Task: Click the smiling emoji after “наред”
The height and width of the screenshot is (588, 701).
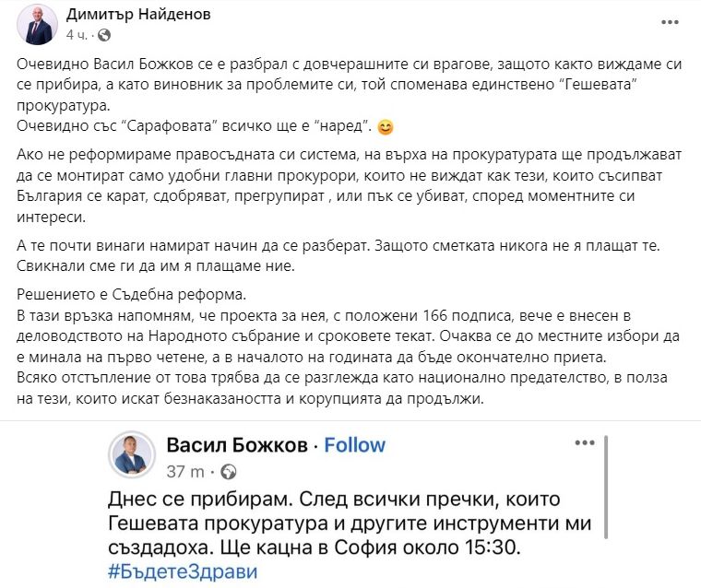Action: click(x=385, y=126)
